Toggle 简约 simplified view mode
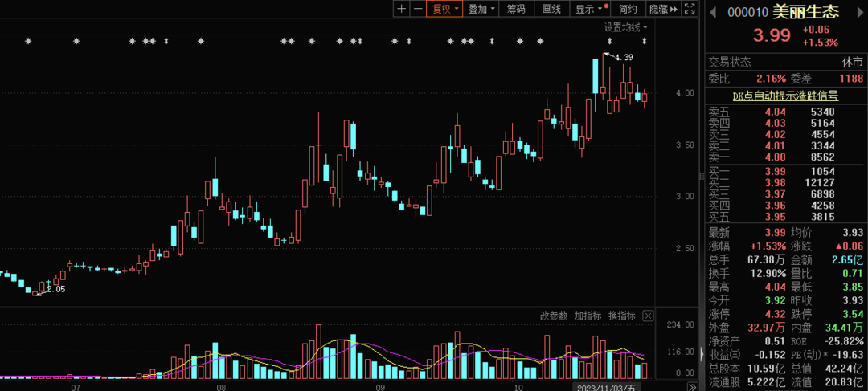Image resolution: width=868 pixels, height=391 pixels. 628,9
